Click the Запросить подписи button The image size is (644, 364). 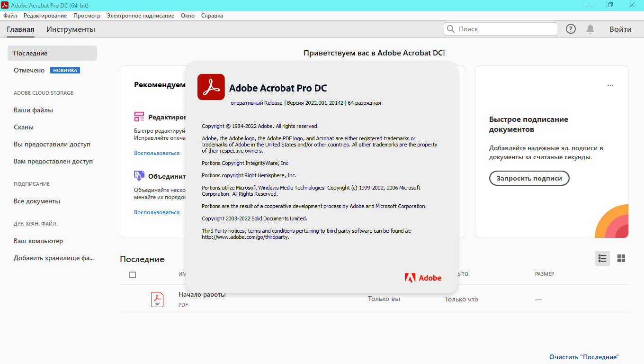pos(529,178)
